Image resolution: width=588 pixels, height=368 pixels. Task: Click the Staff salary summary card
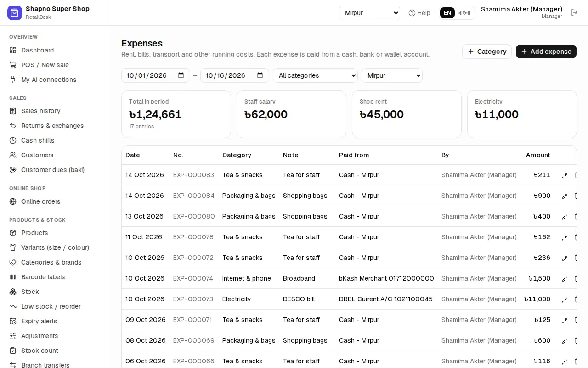click(291, 114)
